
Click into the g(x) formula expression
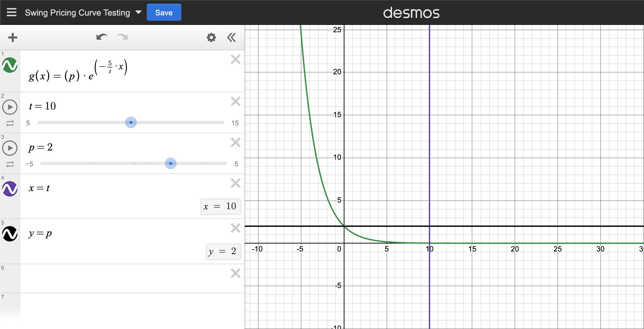pos(78,71)
